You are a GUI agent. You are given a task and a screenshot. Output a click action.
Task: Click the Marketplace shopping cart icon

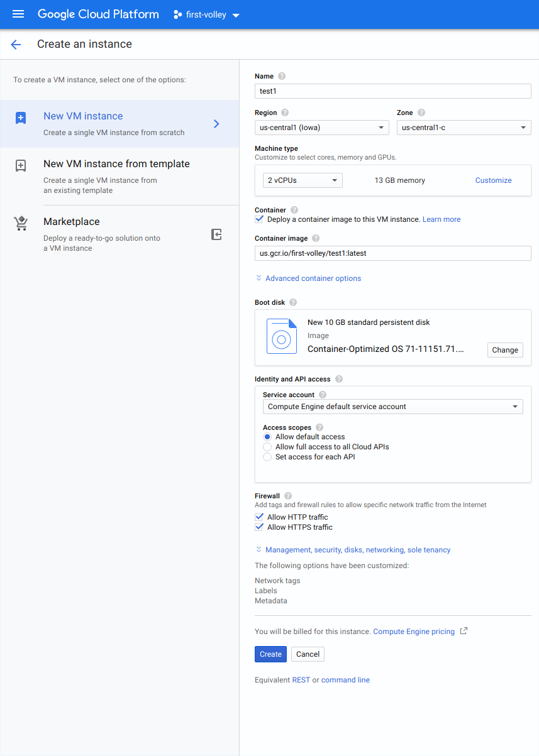(x=21, y=222)
